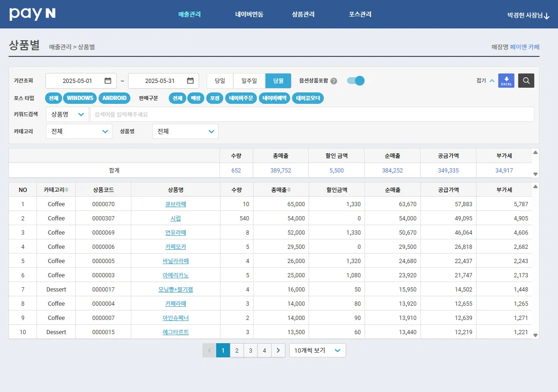
Task: Expand the 10개씩 보기 page size dropdown
Action: pyautogui.click(x=317, y=350)
